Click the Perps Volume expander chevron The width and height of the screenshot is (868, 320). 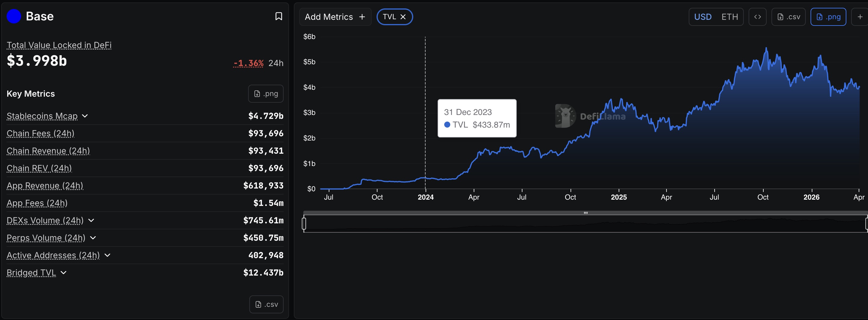click(x=93, y=238)
